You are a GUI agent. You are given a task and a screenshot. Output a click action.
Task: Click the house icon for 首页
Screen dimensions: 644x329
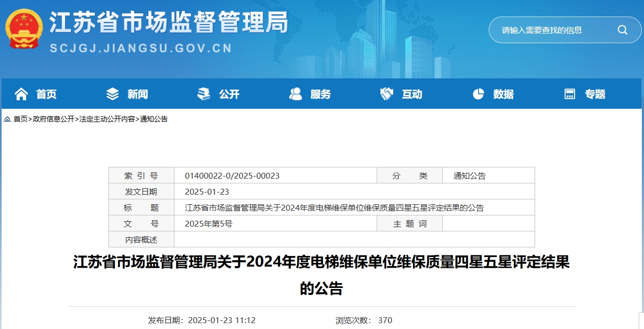tap(21, 94)
